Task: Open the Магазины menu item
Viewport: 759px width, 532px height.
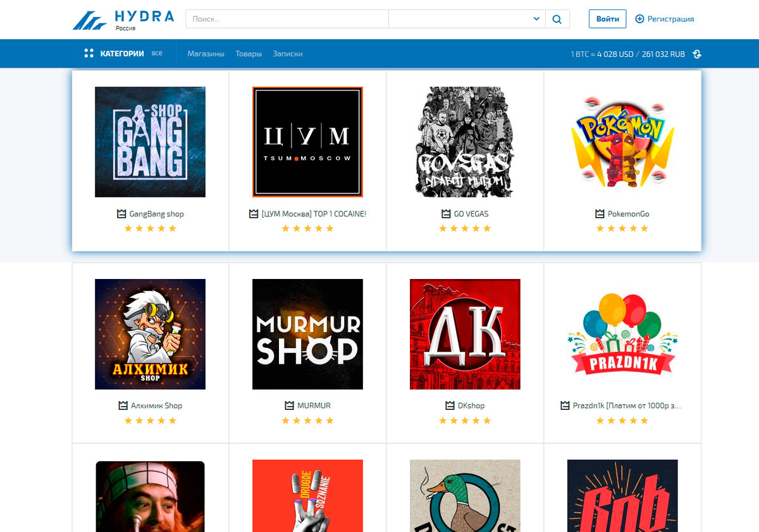Action: click(x=206, y=54)
